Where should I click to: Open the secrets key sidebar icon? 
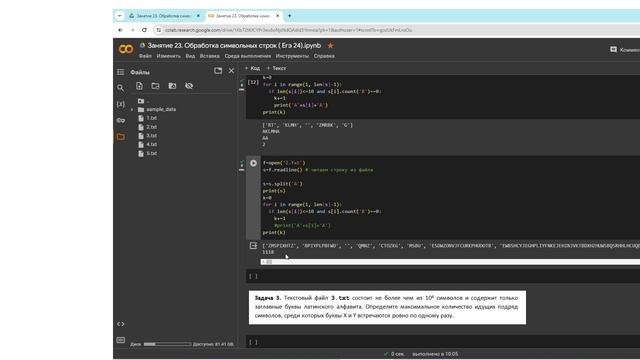[120, 120]
